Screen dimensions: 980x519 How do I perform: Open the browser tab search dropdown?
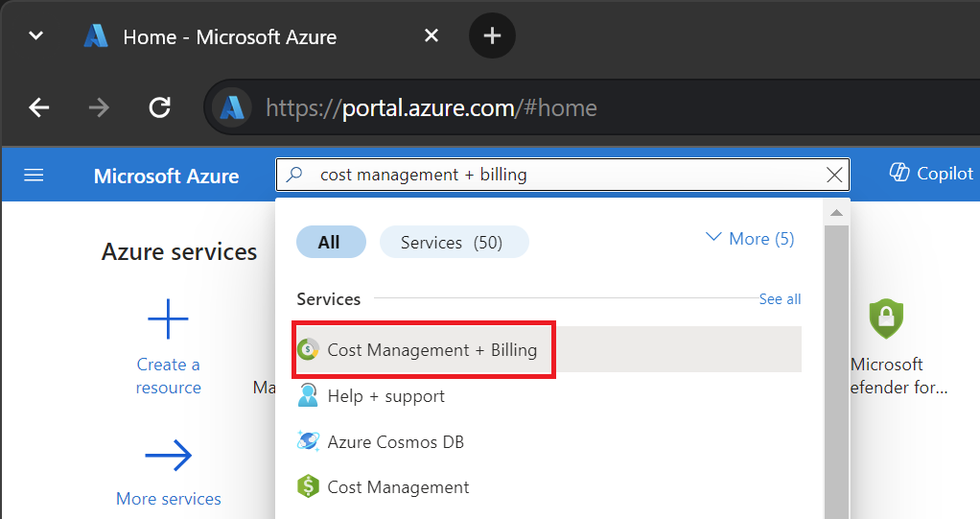pos(36,35)
